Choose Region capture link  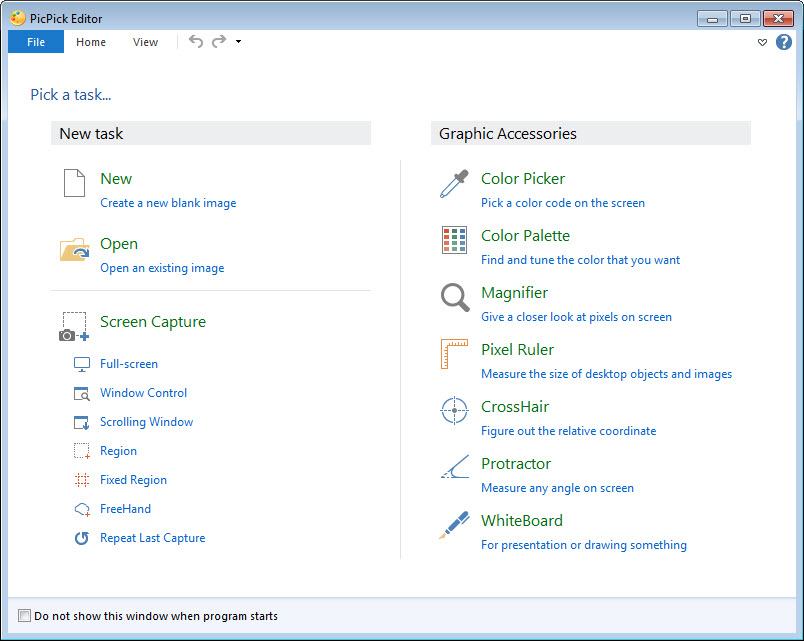(118, 451)
